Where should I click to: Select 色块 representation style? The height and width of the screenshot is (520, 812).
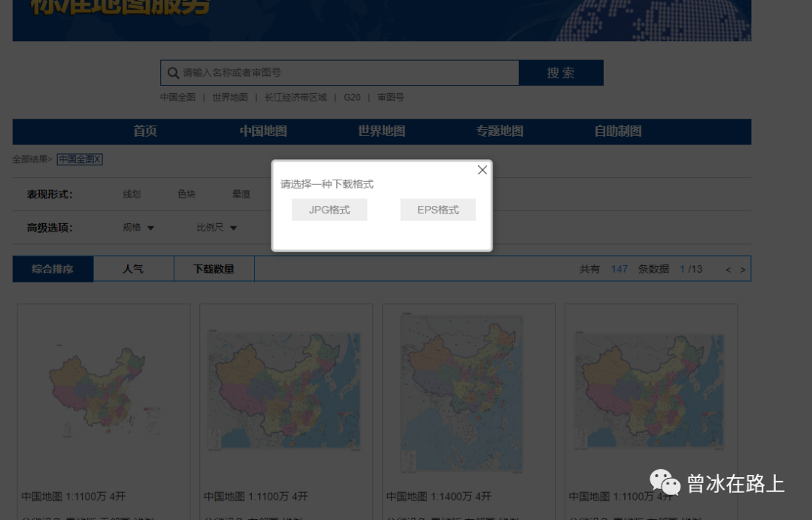186,193
